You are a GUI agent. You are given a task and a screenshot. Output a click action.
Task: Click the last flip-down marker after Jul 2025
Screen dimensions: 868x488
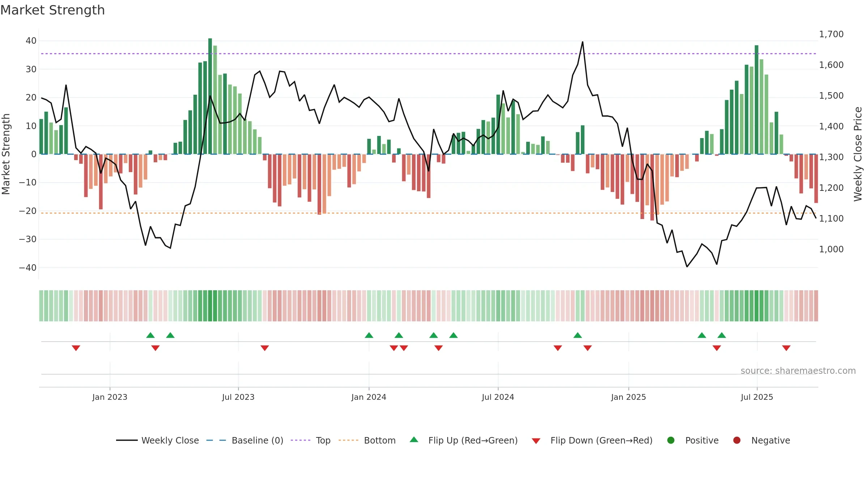(786, 348)
